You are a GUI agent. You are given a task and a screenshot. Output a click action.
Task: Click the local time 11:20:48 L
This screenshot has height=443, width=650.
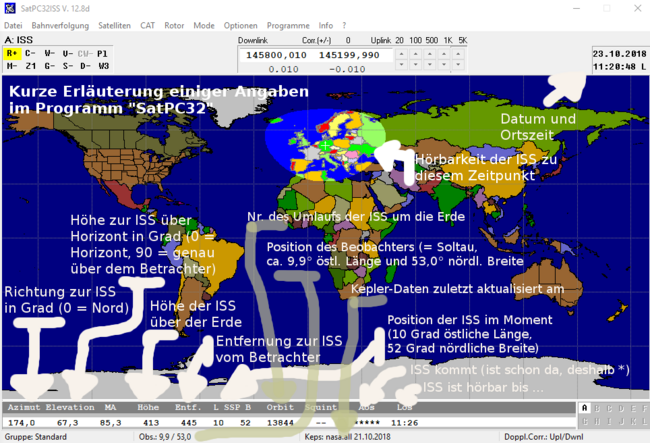[x=619, y=66]
